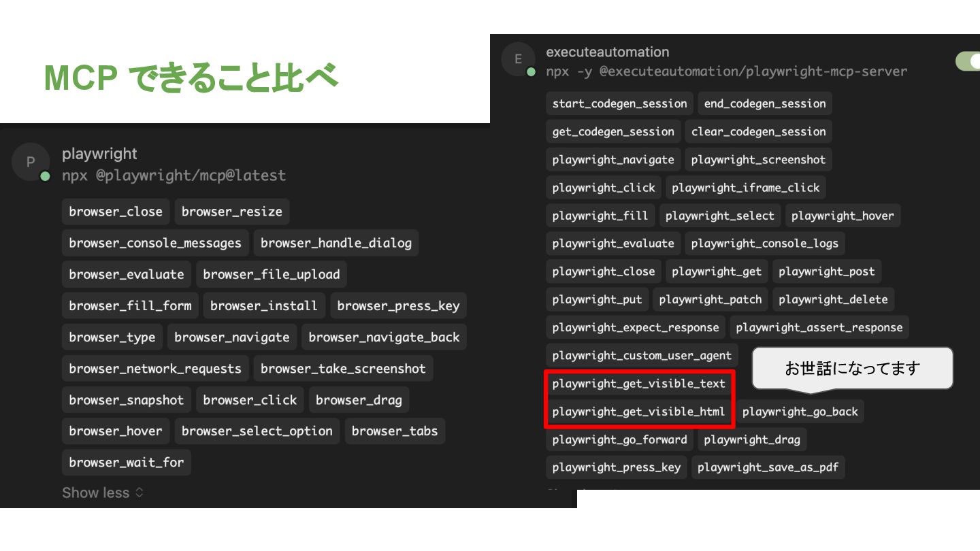980x551 pixels.
Task: Select the browser_resize tool chip
Action: [232, 212]
